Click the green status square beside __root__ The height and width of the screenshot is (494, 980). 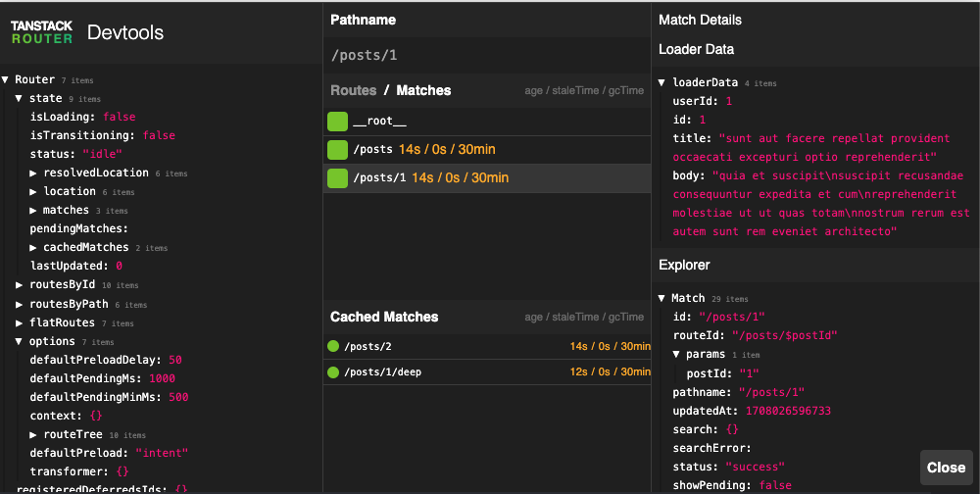[x=337, y=122]
